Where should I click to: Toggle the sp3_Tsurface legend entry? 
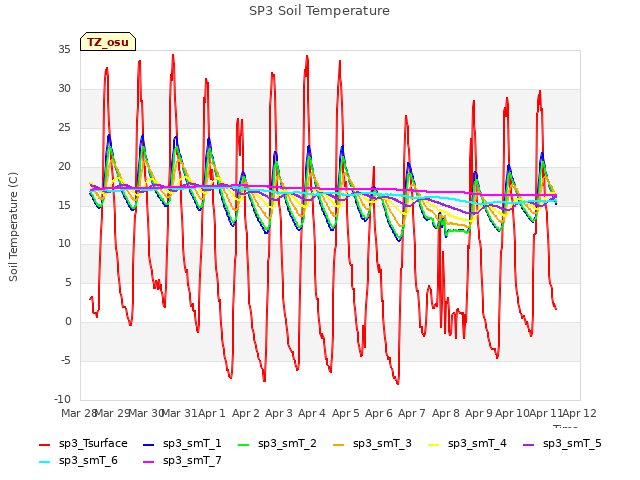point(83,444)
